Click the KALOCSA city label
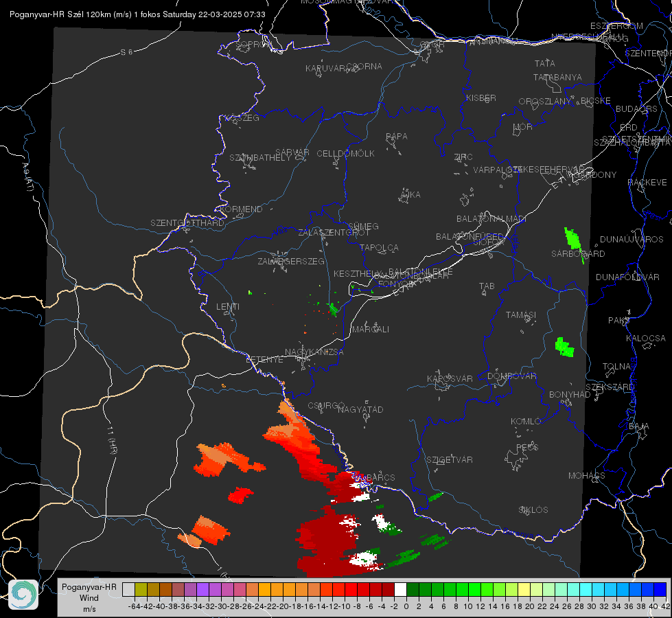Image resolution: width=672 pixels, height=618 pixels. point(645,339)
